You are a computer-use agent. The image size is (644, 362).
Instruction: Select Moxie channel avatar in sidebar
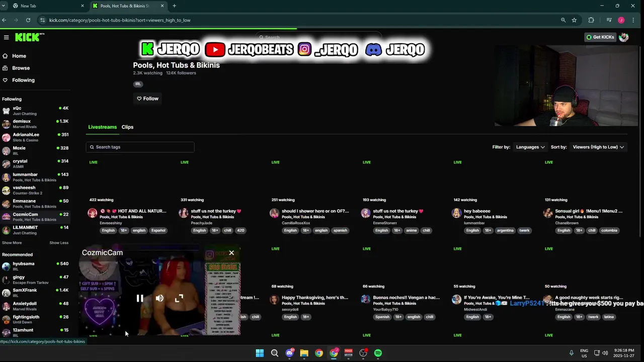click(6, 150)
